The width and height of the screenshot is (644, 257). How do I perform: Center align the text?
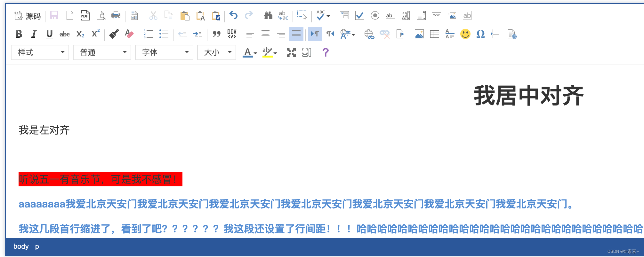coord(265,34)
